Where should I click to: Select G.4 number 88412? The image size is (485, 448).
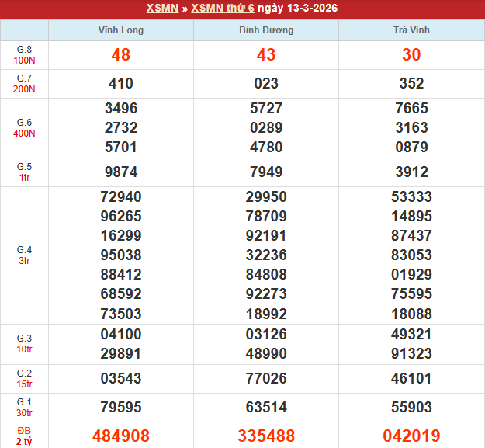[121, 274]
